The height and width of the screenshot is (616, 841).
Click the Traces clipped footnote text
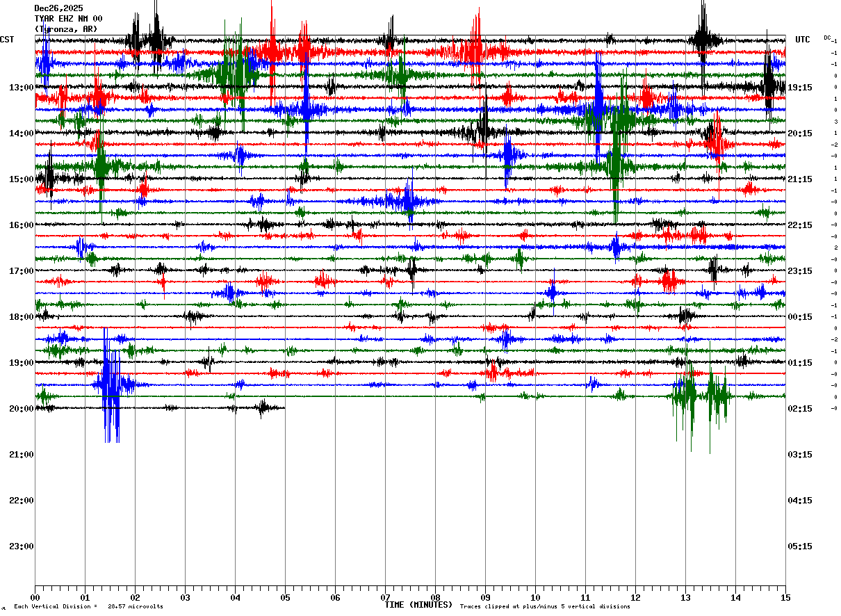pyautogui.click(x=545, y=607)
